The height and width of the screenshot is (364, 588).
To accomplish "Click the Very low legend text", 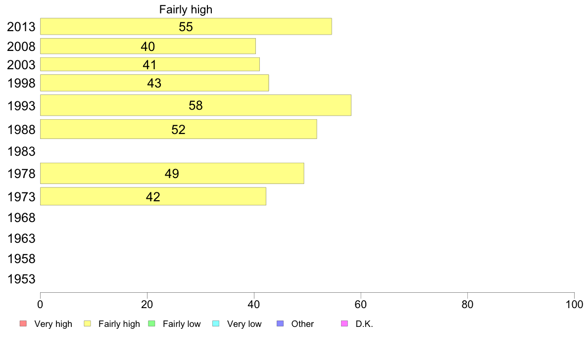I will coord(244,324).
